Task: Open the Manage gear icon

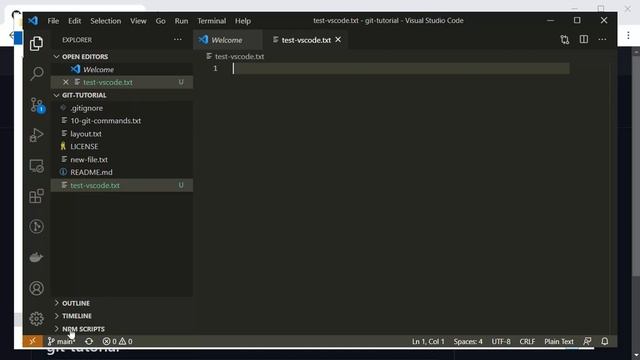Action: tap(36, 318)
